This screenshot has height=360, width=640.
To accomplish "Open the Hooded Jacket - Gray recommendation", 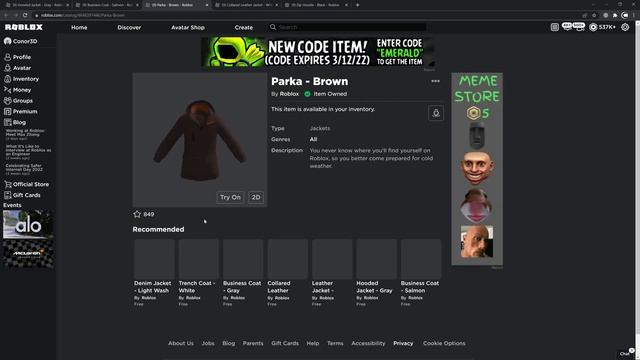I will pos(376,273).
